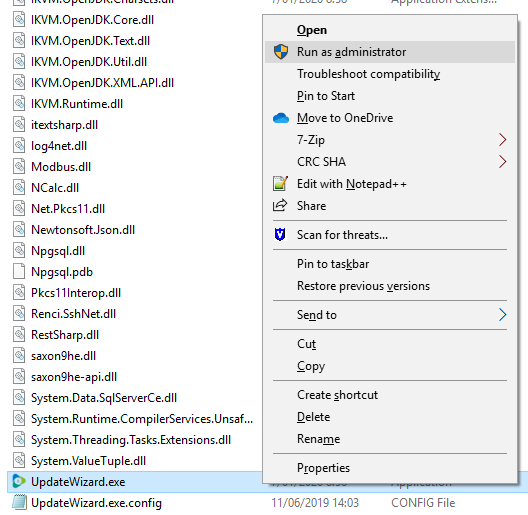This screenshot has width=528, height=515.
Task: Click the Newtonsoft.Json.dll file icon
Action: click(19, 230)
